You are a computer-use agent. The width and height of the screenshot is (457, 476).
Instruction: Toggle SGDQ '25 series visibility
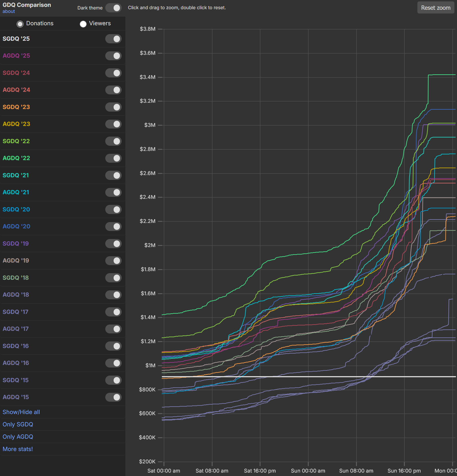pos(113,39)
